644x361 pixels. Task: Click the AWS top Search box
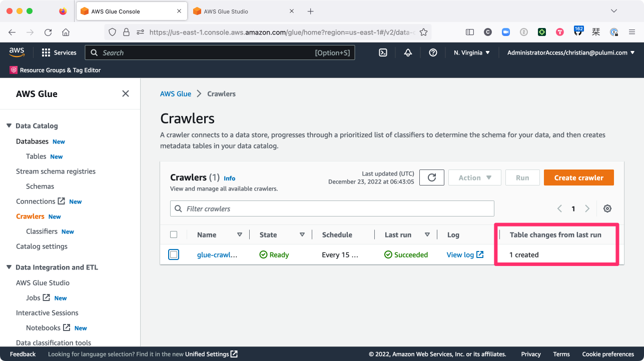(x=220, y=52)
